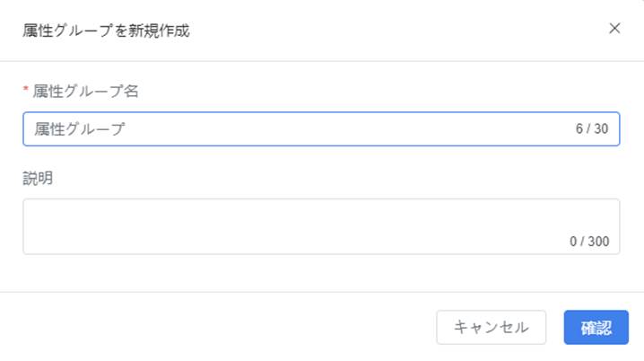Click empty space below description box
This screenshot has width=644, height=361.
[321, 273]
